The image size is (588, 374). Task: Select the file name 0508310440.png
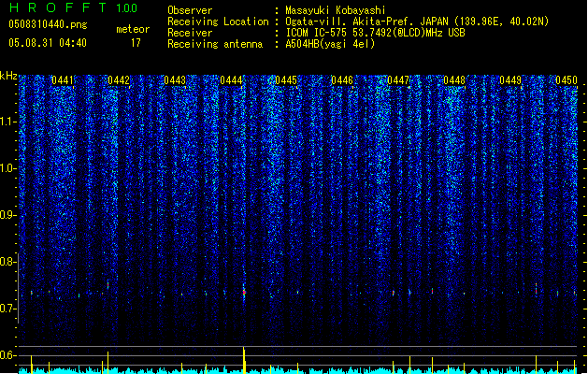[x=48, y=24]
